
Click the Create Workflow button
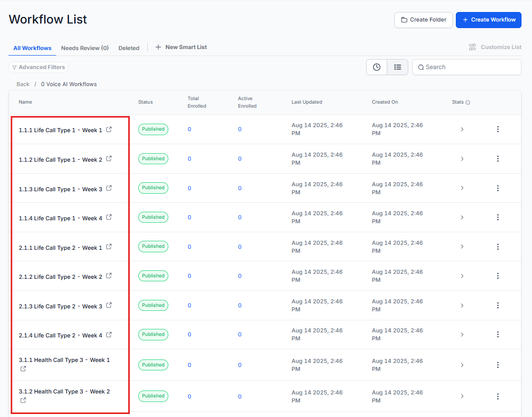[x=488, y=20]
